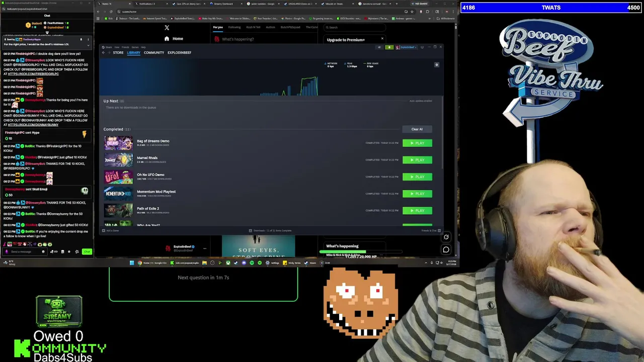Play Momentum Mod Playtest
The image size is (644, 362).
tap(417, 194)
